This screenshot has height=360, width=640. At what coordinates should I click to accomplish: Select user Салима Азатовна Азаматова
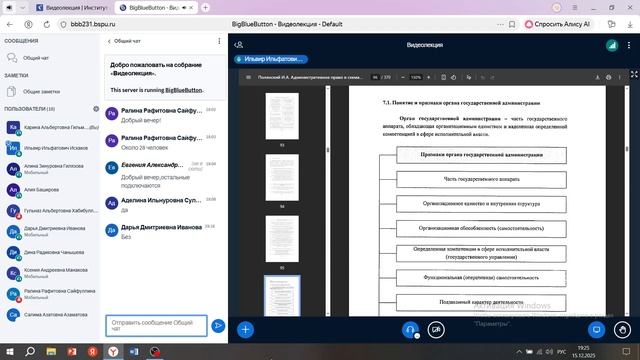point(52,315)
